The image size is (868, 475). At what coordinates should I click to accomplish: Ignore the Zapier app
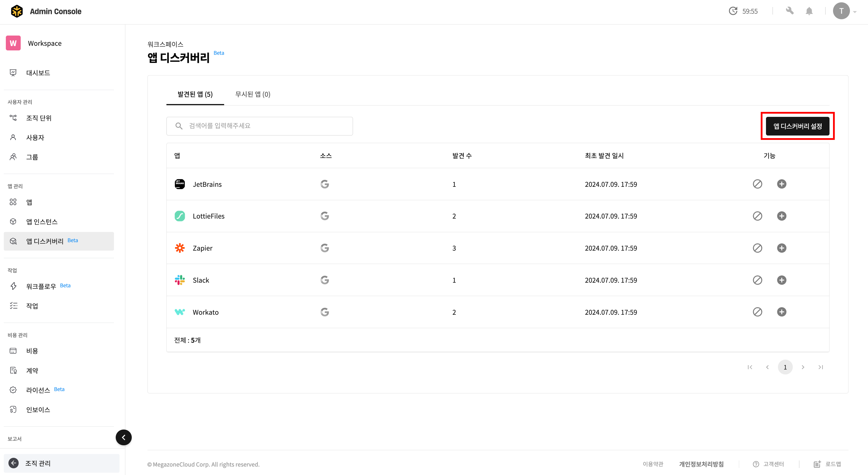pos(757,248)
